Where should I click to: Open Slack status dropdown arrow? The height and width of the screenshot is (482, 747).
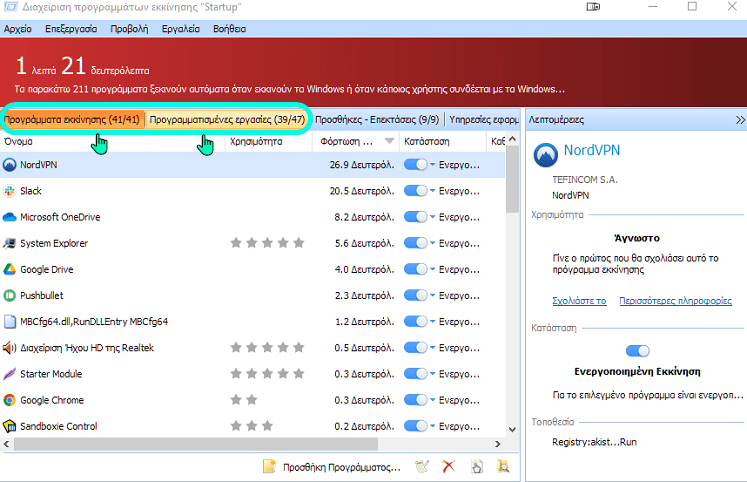pos(433,191)
